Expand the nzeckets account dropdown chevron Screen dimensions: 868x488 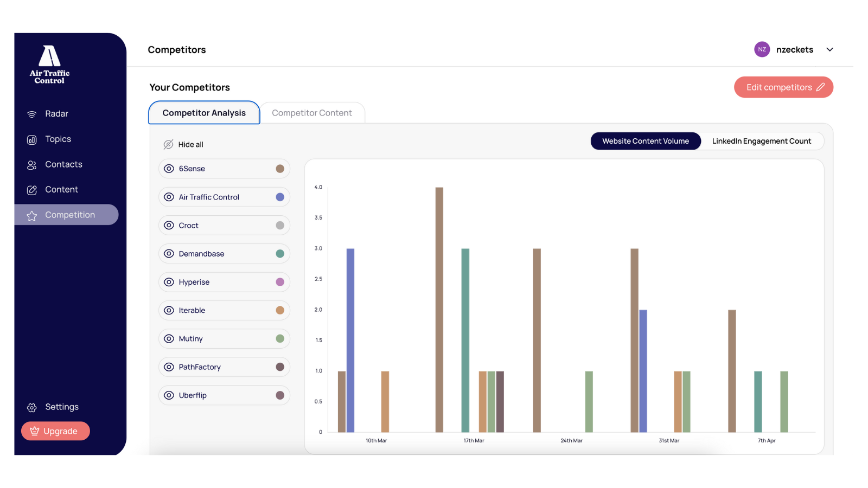tap(829, 49)
